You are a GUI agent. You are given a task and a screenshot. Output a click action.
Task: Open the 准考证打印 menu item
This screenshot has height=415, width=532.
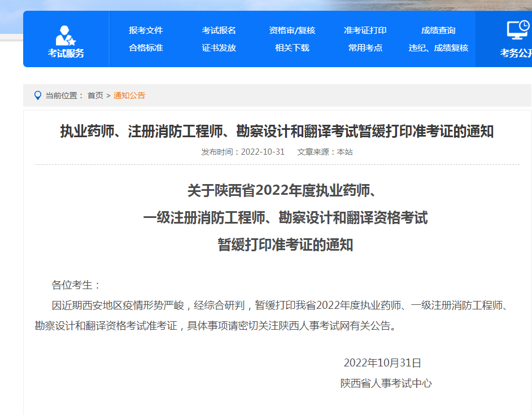(365, 30)
